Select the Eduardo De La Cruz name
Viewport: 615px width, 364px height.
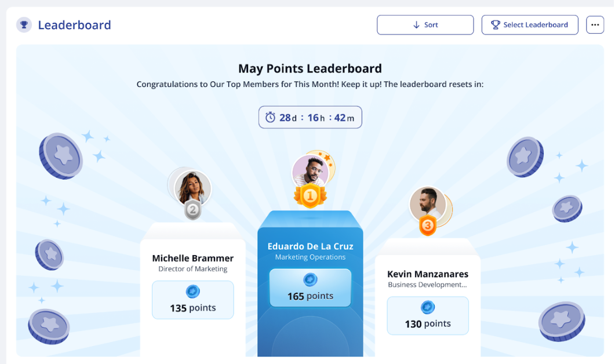310,246
